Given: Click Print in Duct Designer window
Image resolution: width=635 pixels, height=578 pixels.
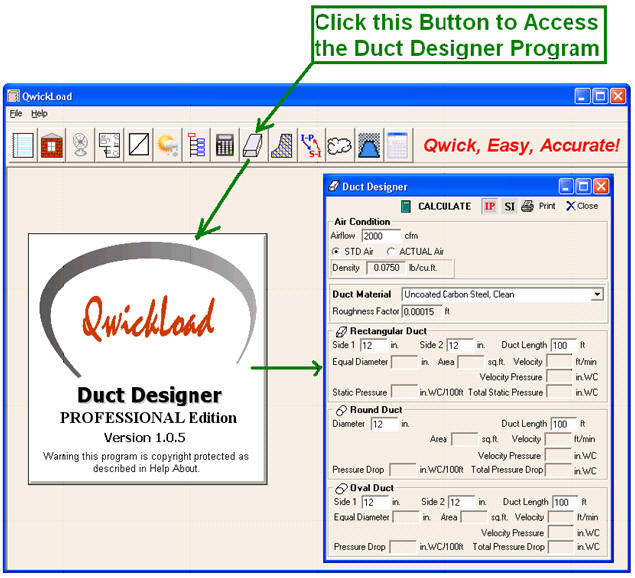Looking at the screenshot, I should click(x=538, y=206).
